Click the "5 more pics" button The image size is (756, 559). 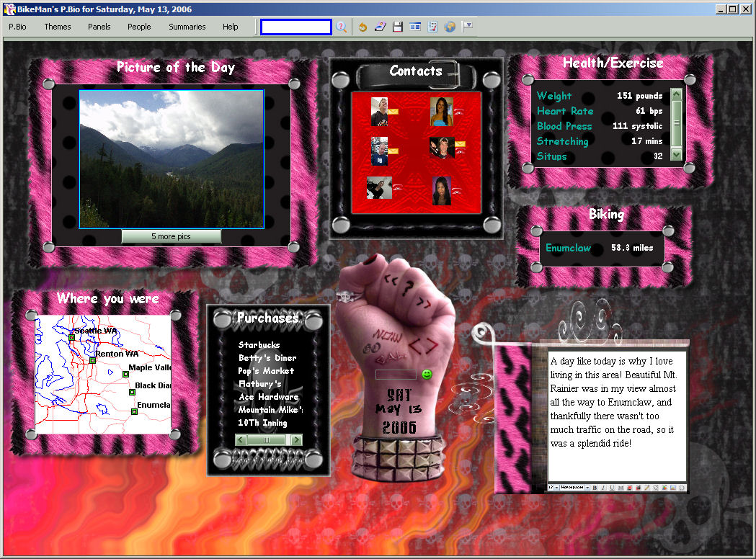171,236
